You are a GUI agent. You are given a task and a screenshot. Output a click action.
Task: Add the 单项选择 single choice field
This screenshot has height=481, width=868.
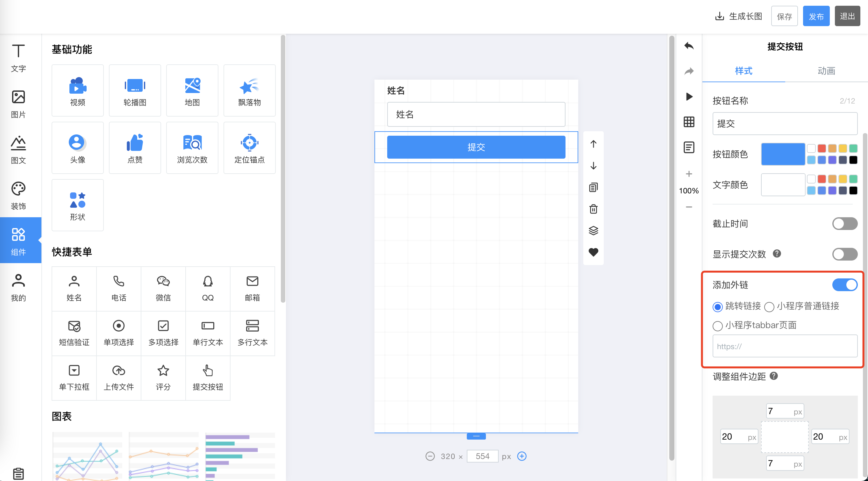118,334
